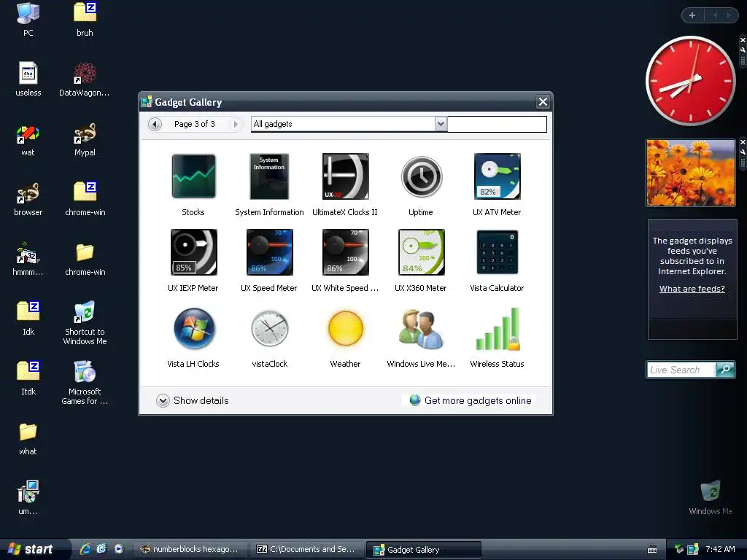747x560 pixels.
Task: Choose the UltimateX Clocks II gadget
Action: click(x=345, y=176)
